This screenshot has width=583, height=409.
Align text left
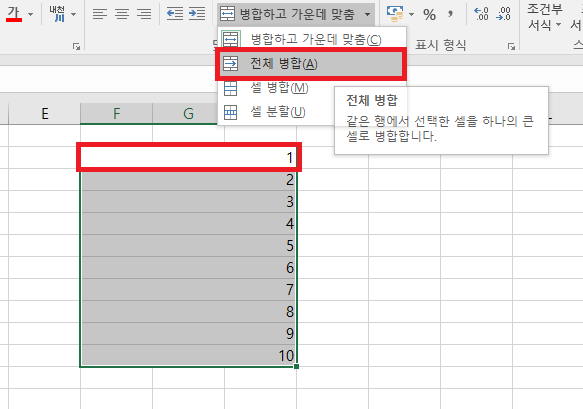point(100,14)
